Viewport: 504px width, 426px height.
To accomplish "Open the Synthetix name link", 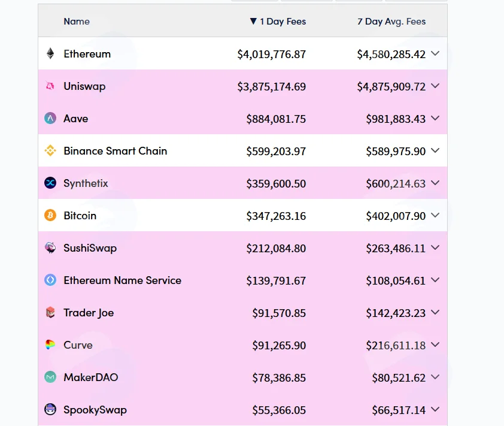I will (x=86, y=183).
